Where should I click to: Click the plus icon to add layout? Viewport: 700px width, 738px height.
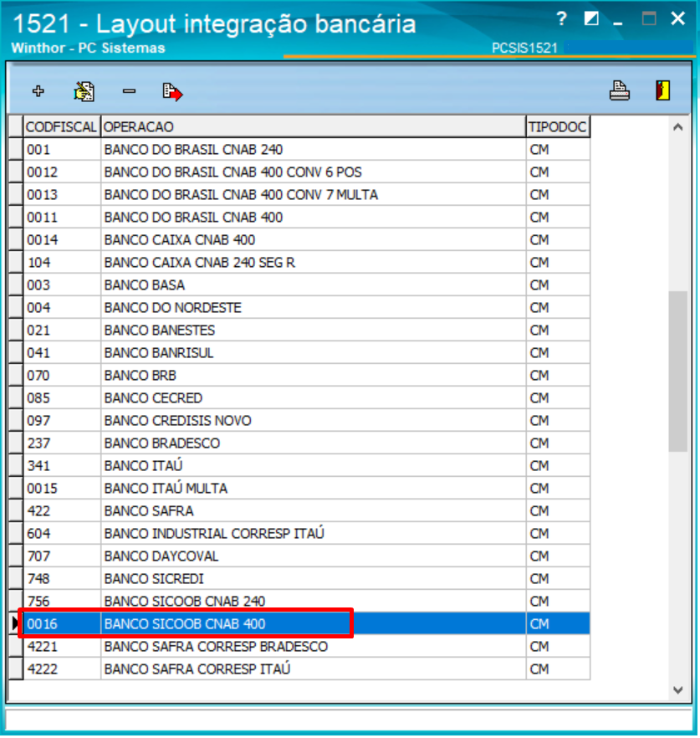[x=38, y=91]
